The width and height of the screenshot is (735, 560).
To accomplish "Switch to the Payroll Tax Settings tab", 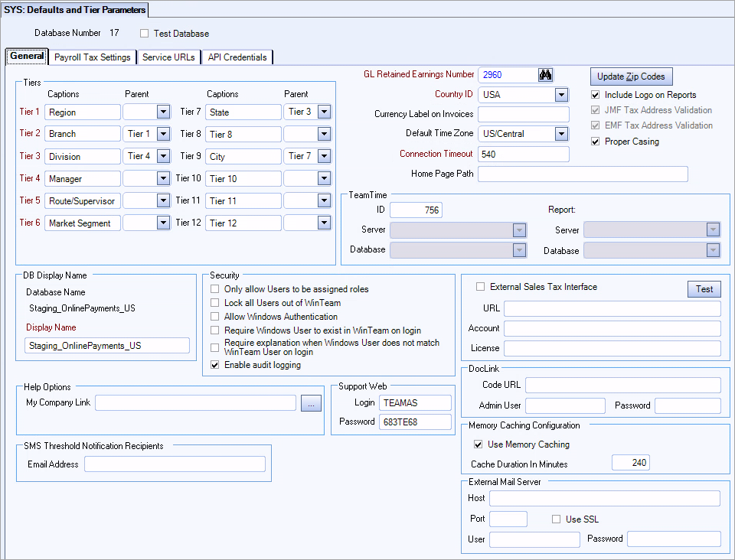I will tap(92, 57).
